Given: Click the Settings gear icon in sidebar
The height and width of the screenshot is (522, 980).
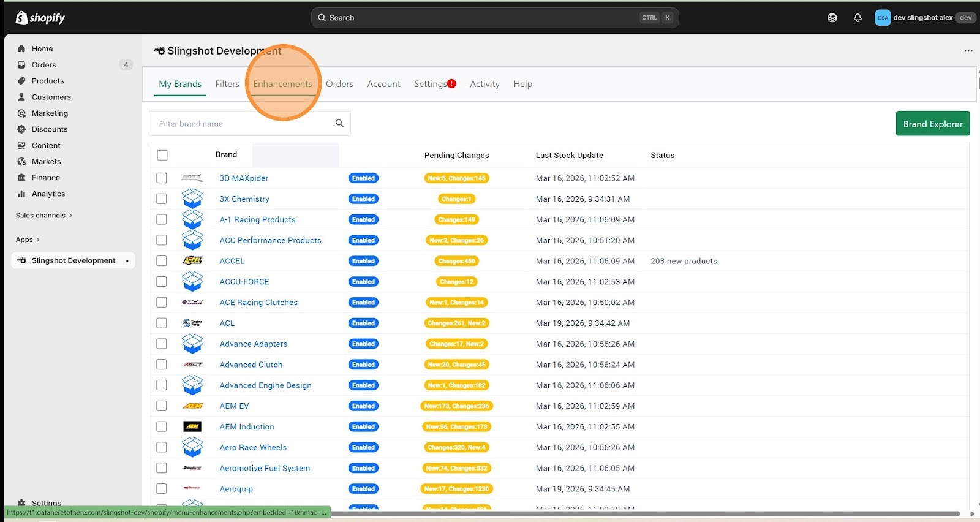Looking at the screenshot, I should point(21,503).
